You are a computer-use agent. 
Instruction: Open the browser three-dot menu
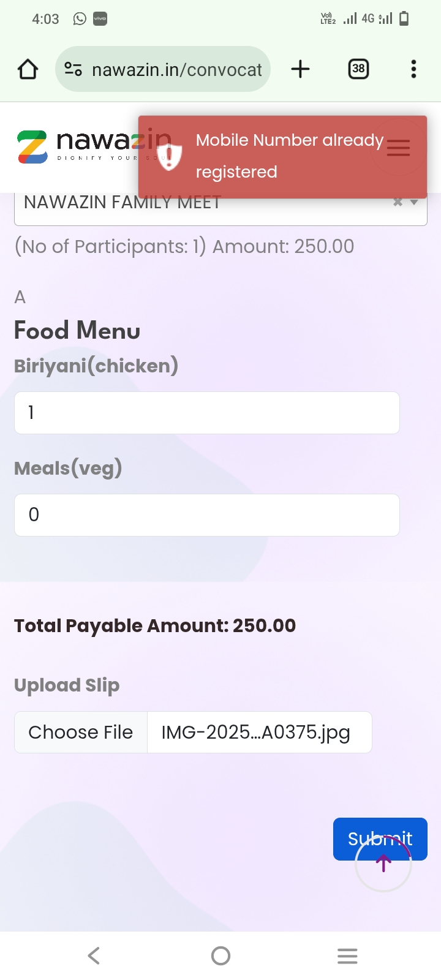click(x=414, y=69)
